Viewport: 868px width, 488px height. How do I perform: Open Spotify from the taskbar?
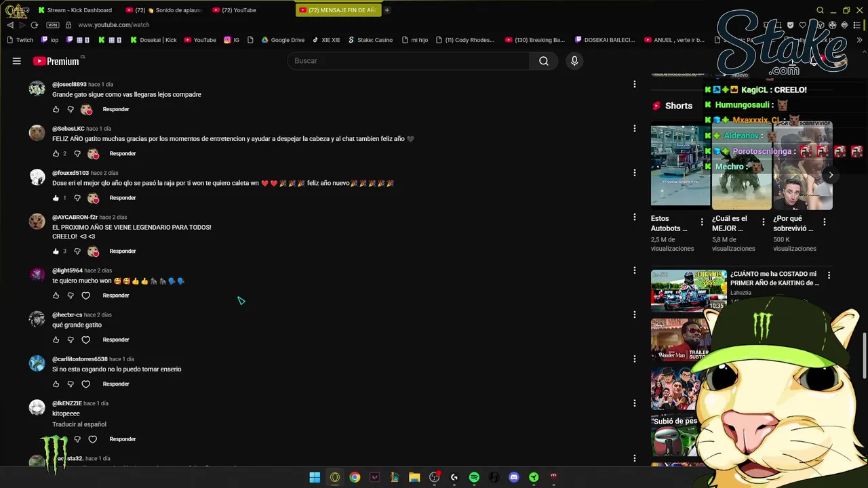point(474,477)
